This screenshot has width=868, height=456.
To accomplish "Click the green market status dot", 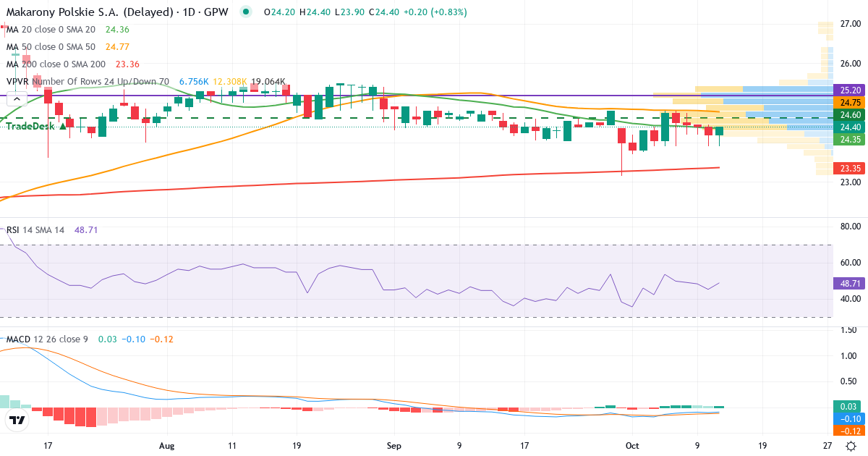I will pyautogui.click(x=246, y=12).
